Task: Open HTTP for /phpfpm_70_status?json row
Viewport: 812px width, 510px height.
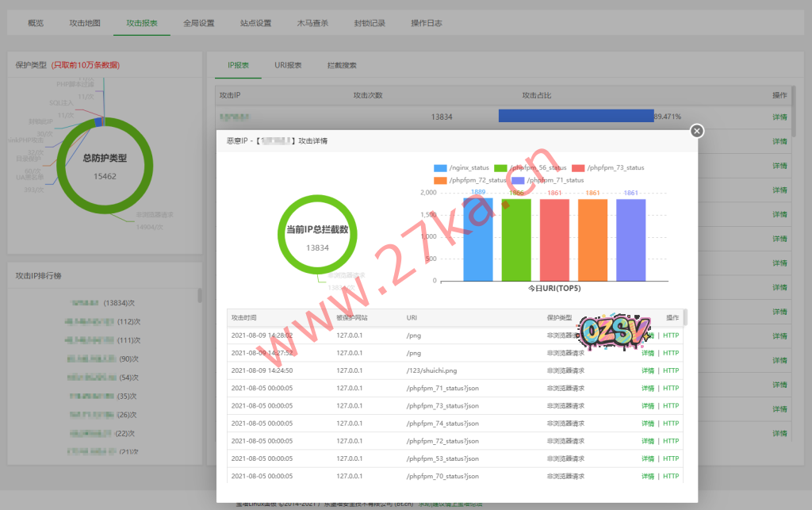Action: (x=671, y=477)
